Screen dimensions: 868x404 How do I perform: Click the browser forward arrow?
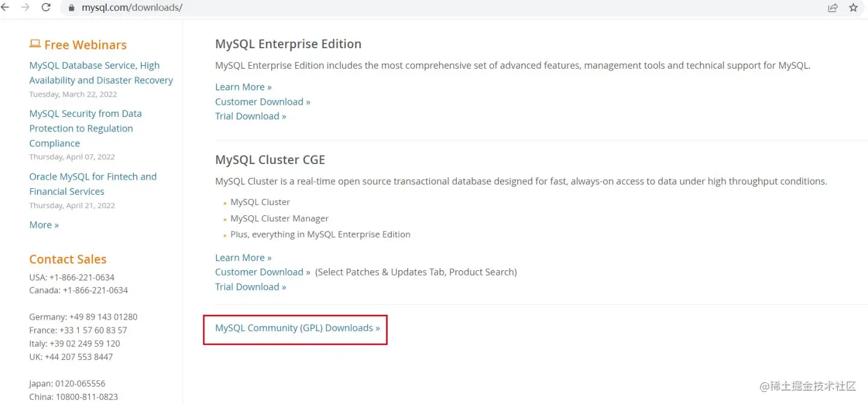(25, 8)
